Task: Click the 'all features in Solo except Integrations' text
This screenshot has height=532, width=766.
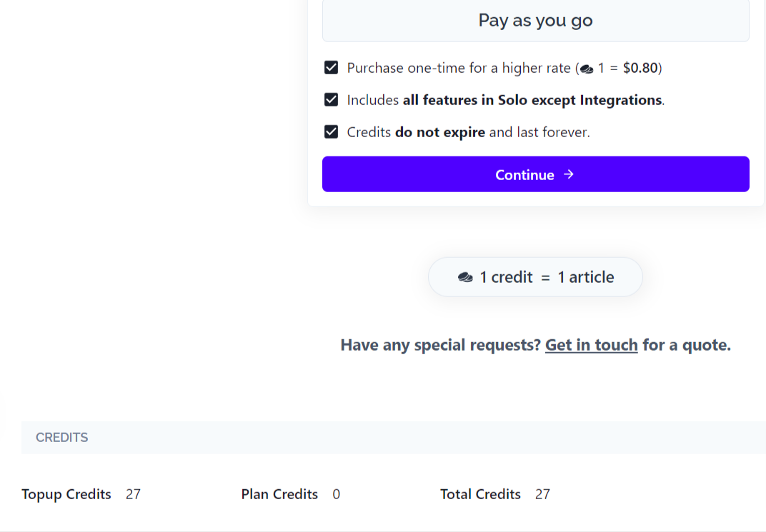Action: pos(532,100)
